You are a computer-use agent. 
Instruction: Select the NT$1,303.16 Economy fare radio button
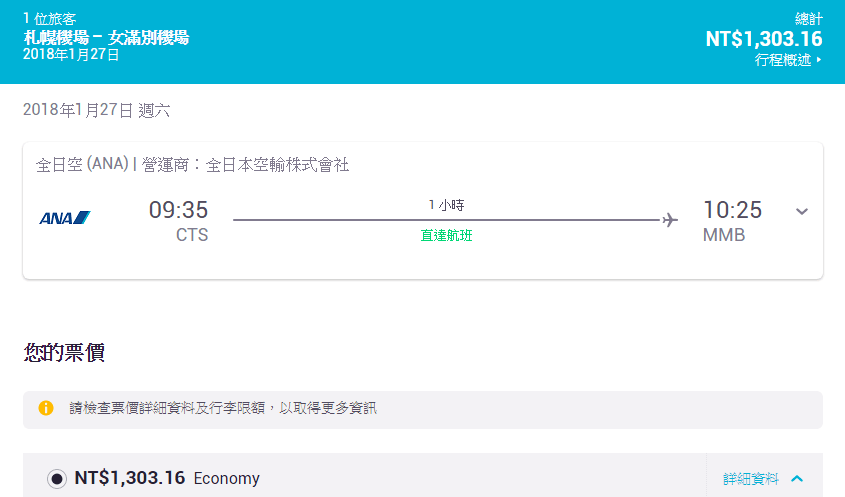click(57, 479)
